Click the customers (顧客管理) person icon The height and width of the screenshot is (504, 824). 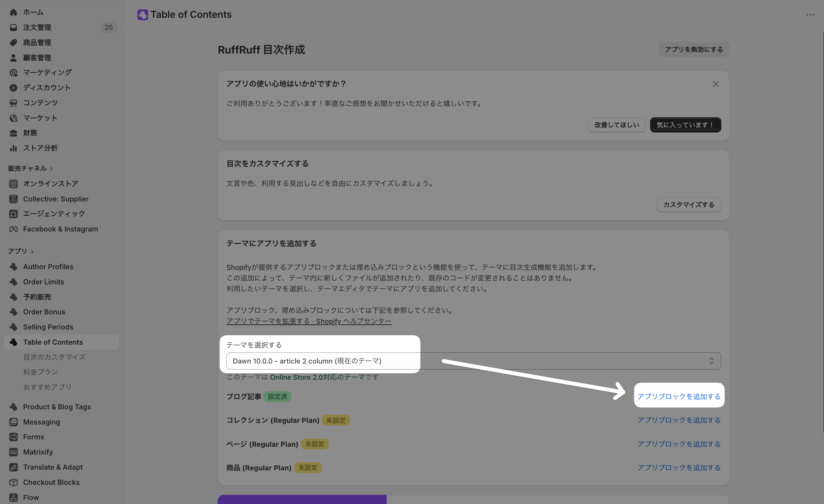coord(13,58)
